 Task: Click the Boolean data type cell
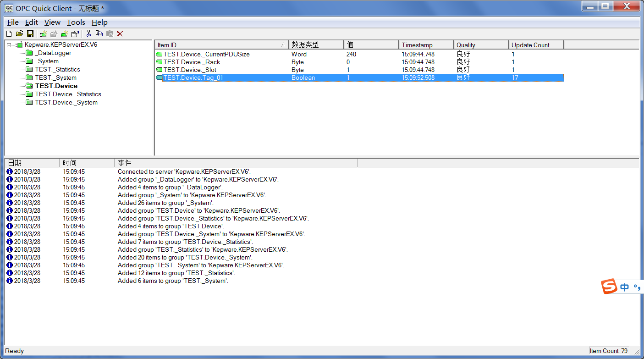[303, 77]
